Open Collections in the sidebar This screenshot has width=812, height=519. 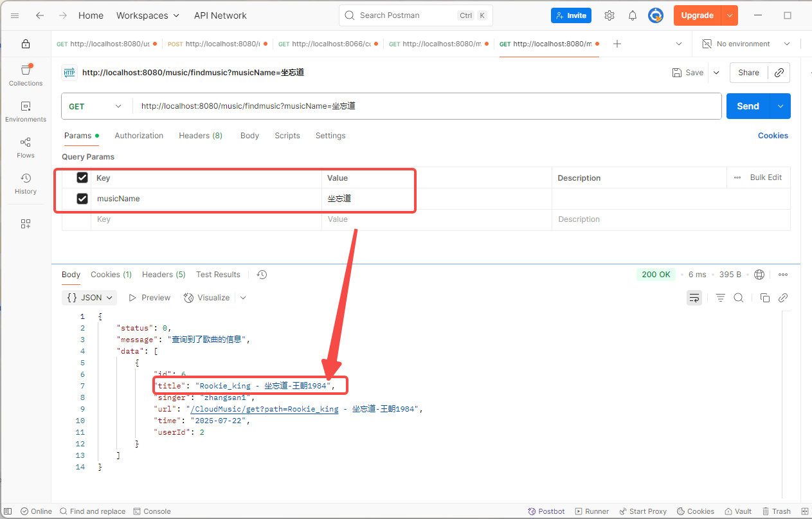coord(26,75)
